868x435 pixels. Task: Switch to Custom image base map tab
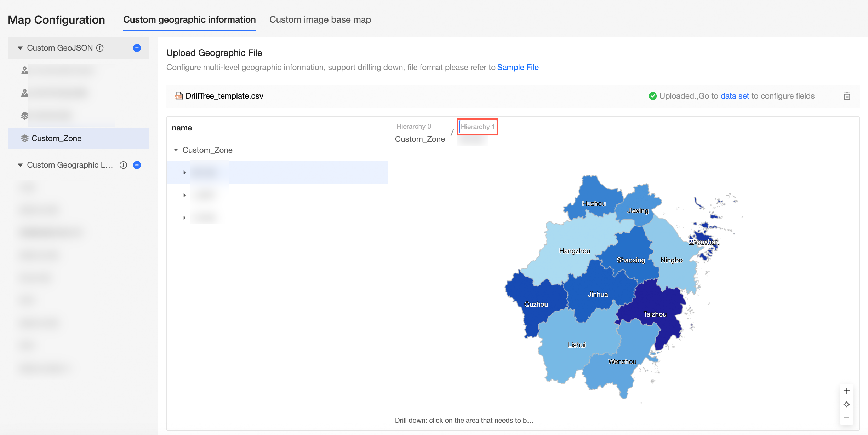[x=320, y=19]
